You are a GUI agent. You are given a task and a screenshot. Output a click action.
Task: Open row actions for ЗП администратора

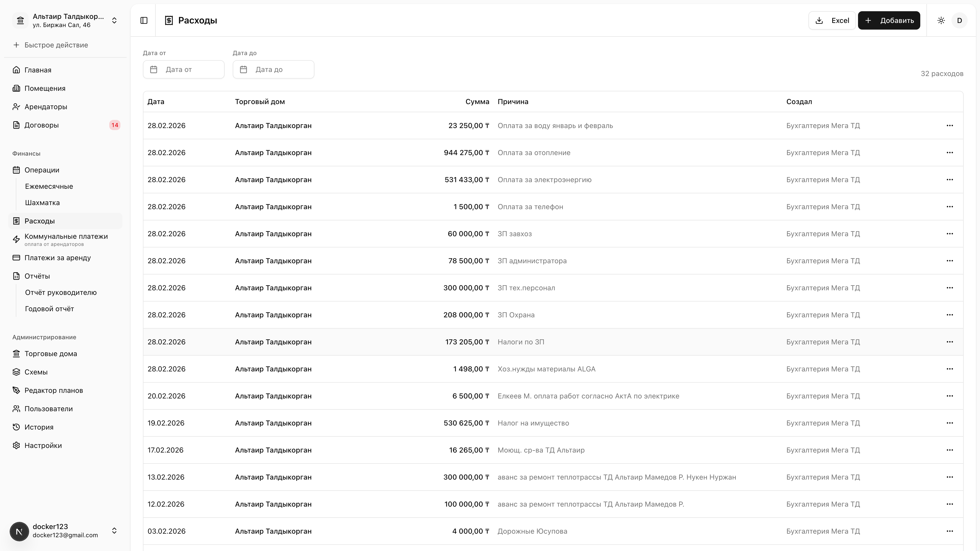pos(950,260)
